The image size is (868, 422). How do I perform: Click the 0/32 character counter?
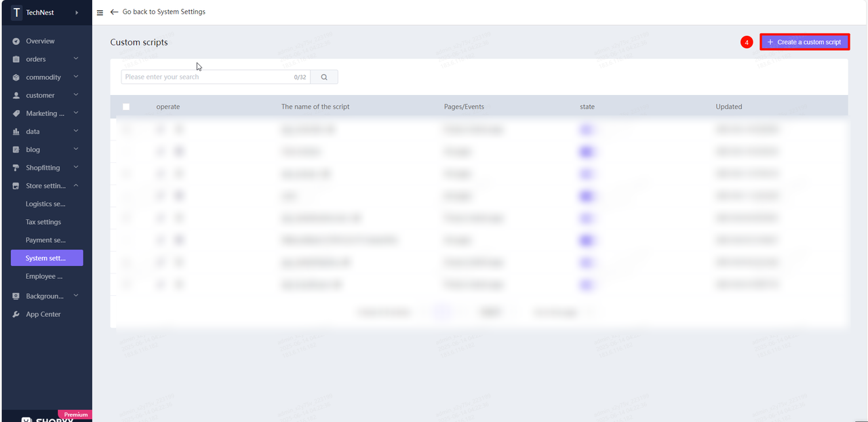point(300,77)
